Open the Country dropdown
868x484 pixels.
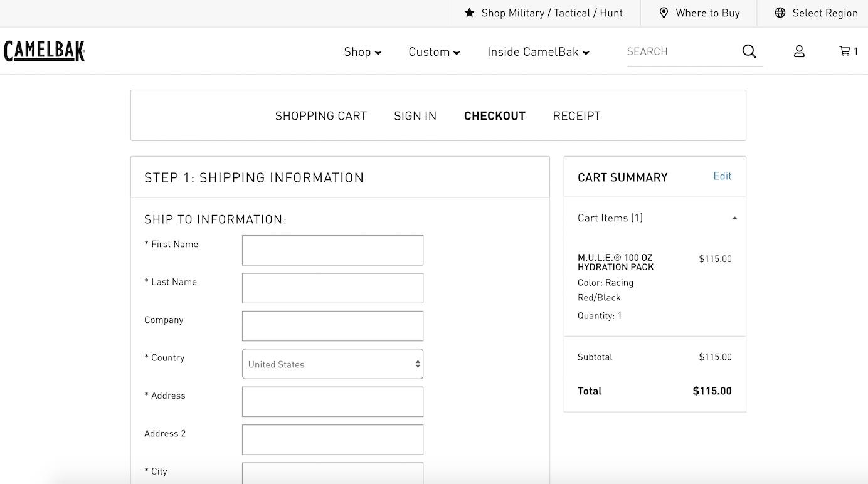tap(332, 364)
